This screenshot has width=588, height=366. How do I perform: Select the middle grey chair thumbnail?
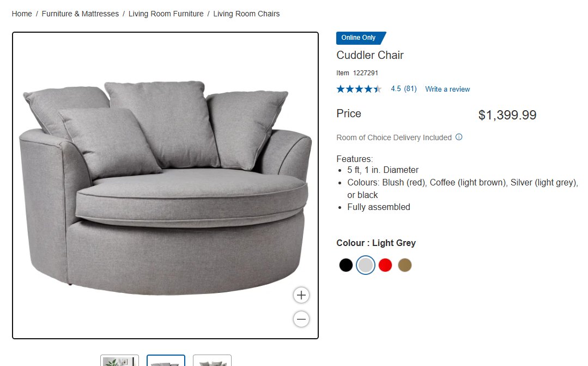click(x=166, y=361)
